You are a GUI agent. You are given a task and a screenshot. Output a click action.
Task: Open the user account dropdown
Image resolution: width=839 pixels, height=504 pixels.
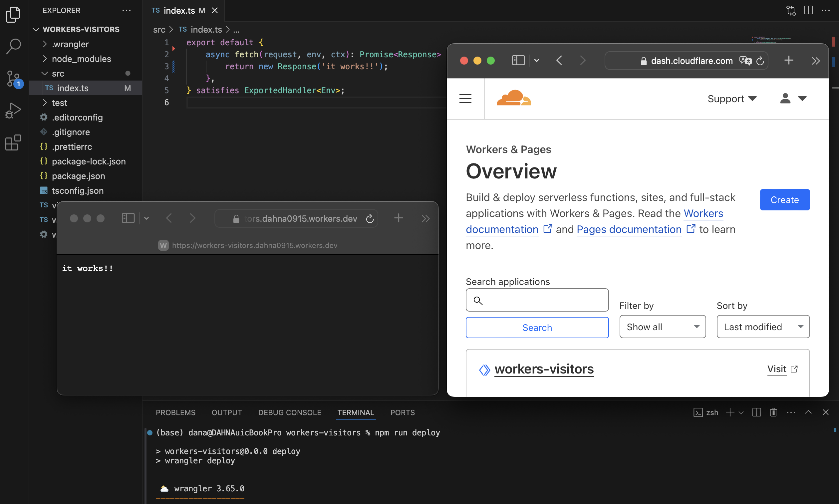click(793, 99)
